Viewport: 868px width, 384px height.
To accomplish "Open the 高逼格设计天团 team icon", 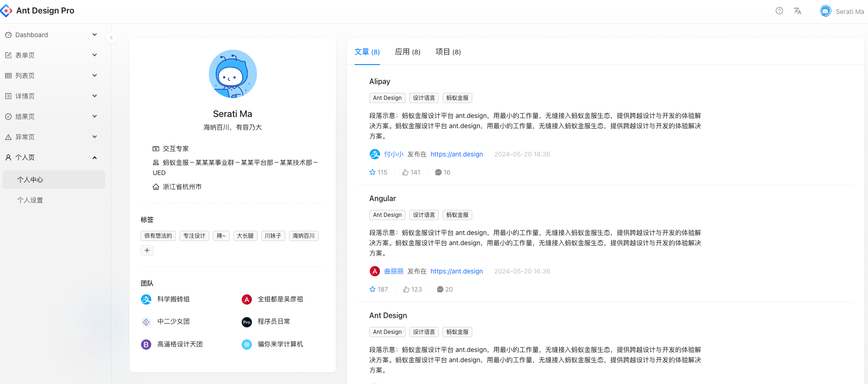I will tap(146, 345).
